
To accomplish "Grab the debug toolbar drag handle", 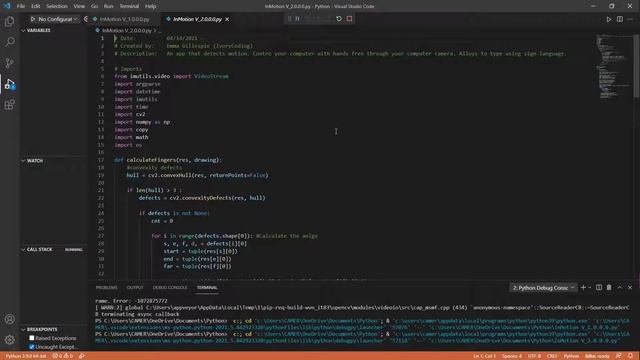I will click(x=289, y=19).
